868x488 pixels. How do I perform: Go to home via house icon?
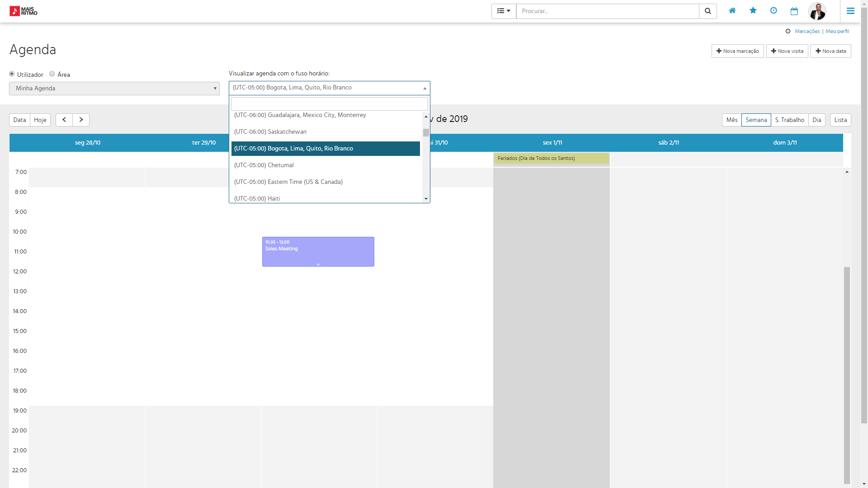pyautogui.click(x=732, y=10)
